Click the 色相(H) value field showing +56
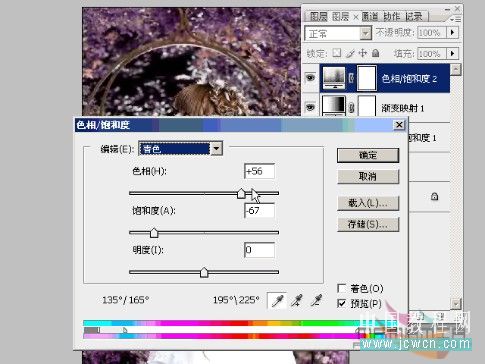 [259, 171]
